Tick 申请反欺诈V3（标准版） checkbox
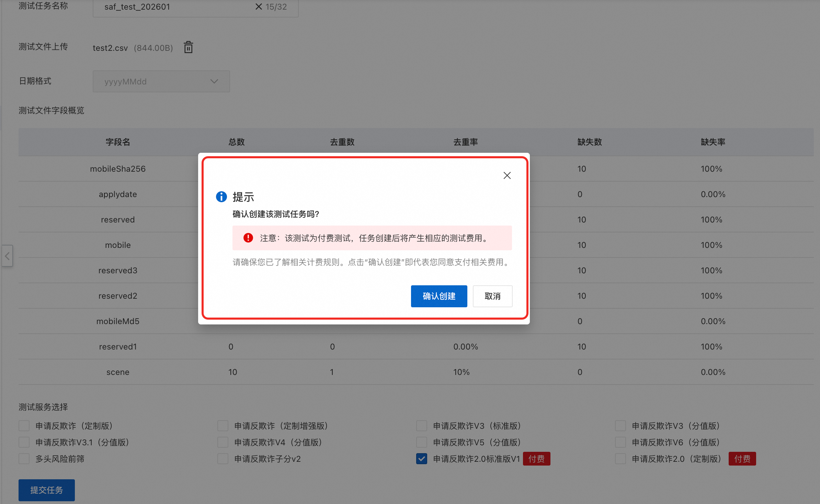The image size is (820, 504). point(422,426)
